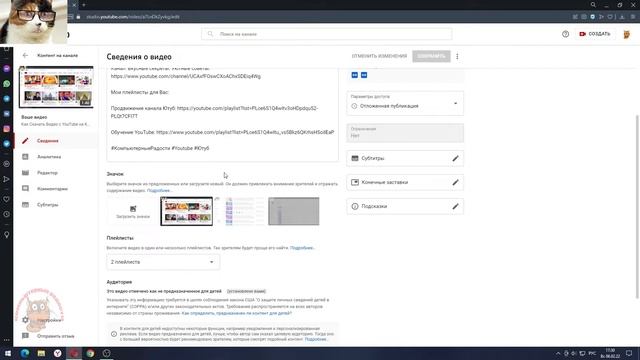Open Yandex Browser from the taskbar

click(58, 353)
